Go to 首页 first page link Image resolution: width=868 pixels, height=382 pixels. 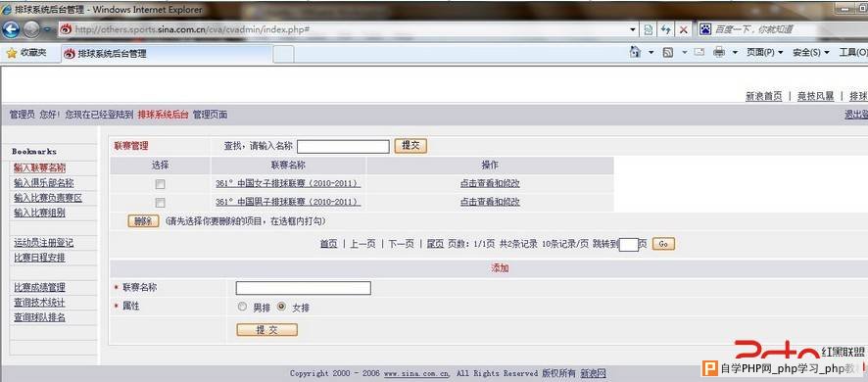click(x=328, y=244)
